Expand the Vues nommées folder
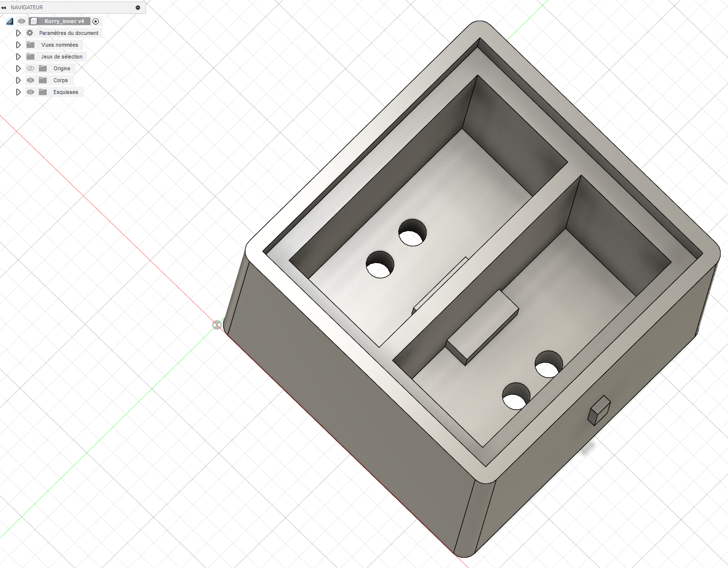Screen dimensions: 728x568 (x=18, y=45)
